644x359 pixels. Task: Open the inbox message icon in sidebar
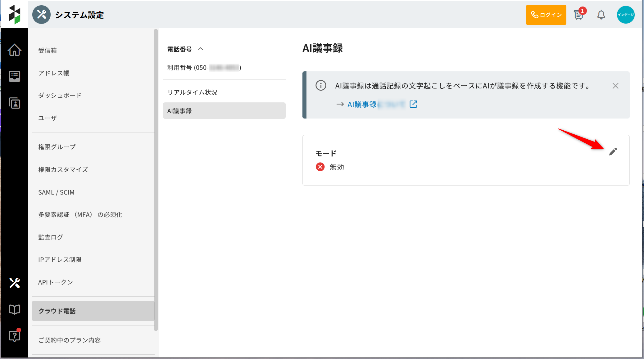pos(15,76)
